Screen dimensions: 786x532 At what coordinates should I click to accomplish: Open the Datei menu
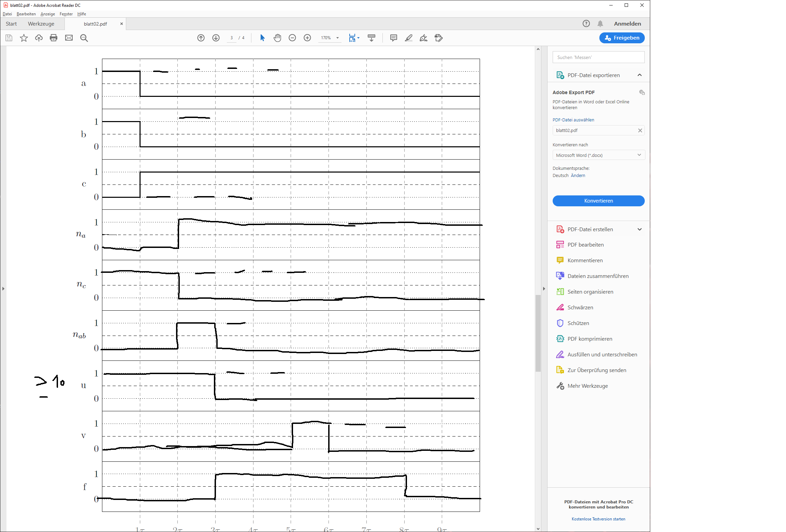click(x=7, y=14)
